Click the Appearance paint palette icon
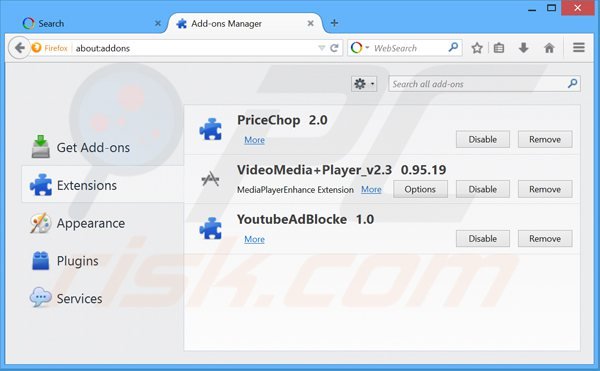Image resolution: width=600 pixels, height=371 pixels. (40, 223)
